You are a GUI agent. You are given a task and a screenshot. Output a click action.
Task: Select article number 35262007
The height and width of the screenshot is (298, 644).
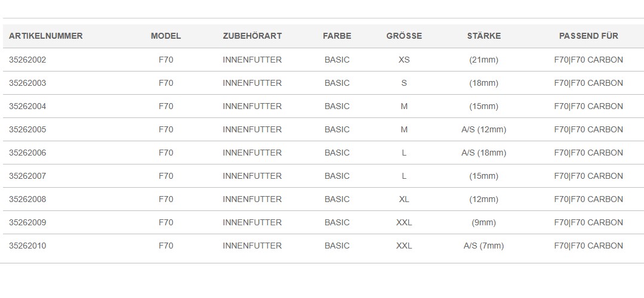click(27, 176)
